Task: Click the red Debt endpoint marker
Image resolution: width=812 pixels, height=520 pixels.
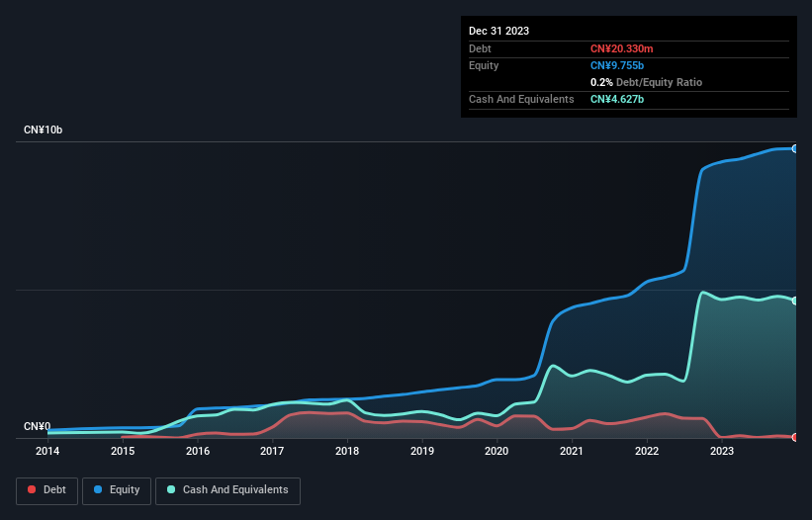Action: pyautogui.click(x=795, y=437)
